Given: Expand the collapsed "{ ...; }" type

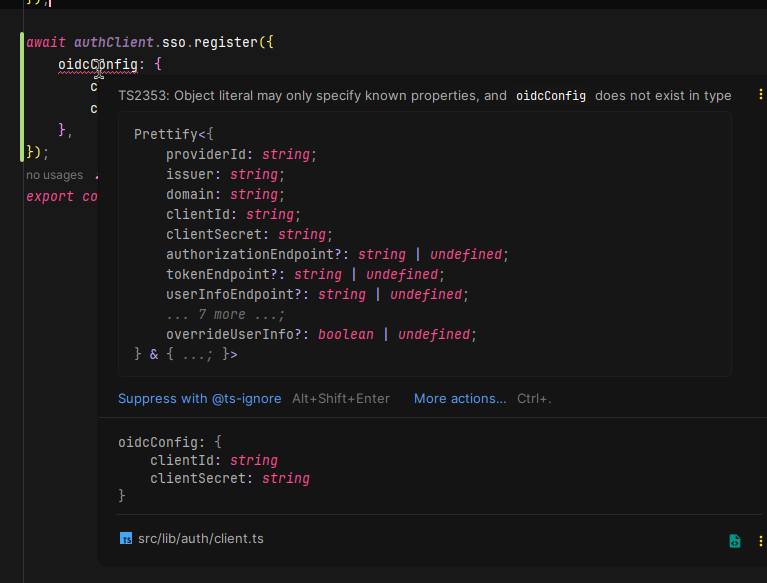Looking at the screenshot, I should coord(195,354).
